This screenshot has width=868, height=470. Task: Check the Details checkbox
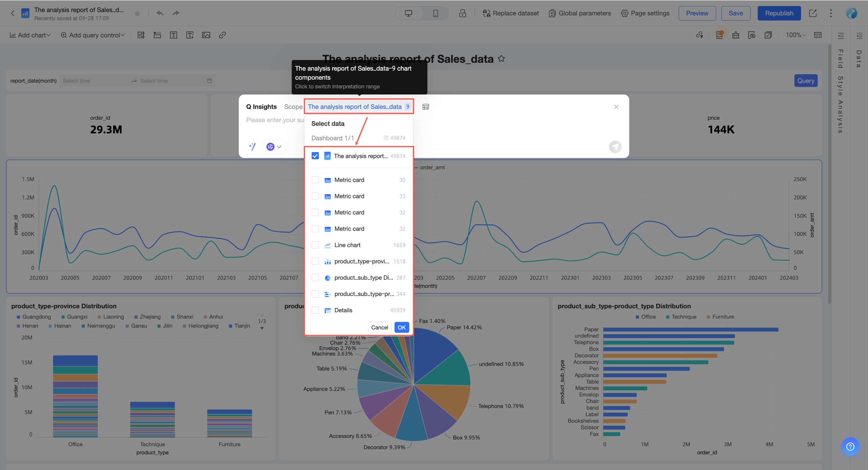pyautogui.click(x=315, y=310)
